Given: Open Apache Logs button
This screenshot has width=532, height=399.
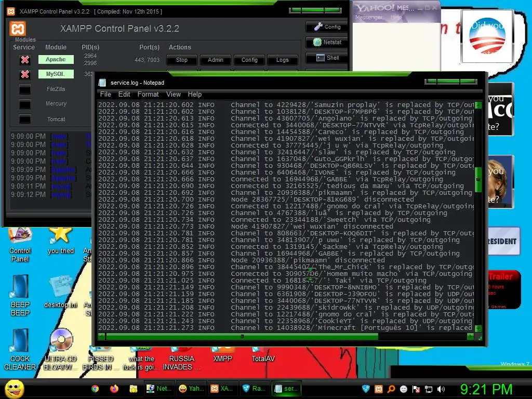Looking at the screenshot, I should pos(282,60).
